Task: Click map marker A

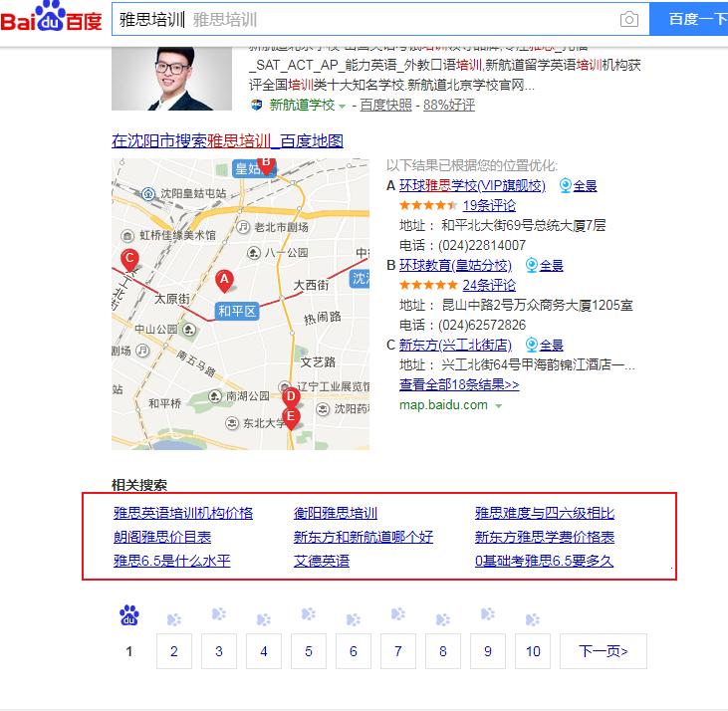Action: point(224,281)
